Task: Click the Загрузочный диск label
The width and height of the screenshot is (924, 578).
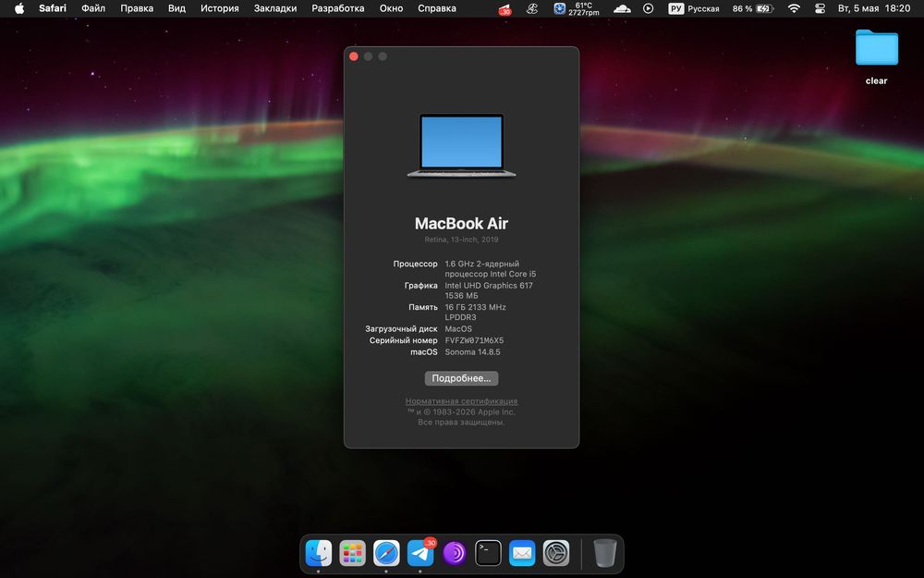Action: coord(401,329)
